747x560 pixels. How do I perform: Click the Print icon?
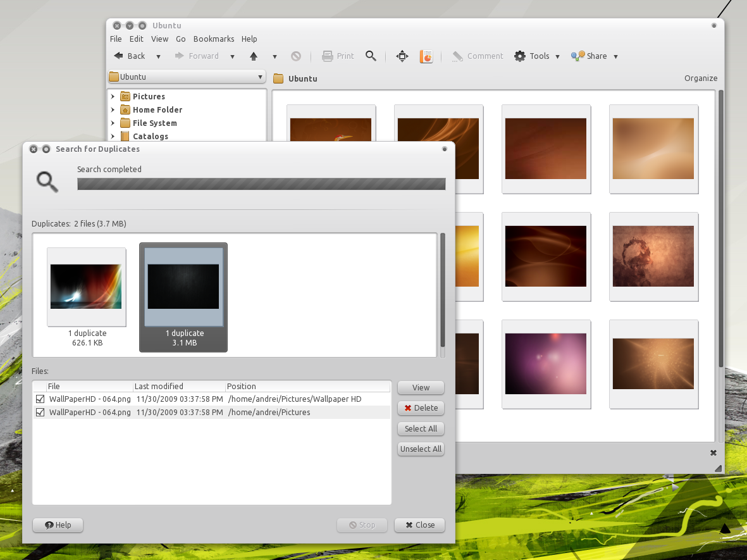click(x=338, y=56)
